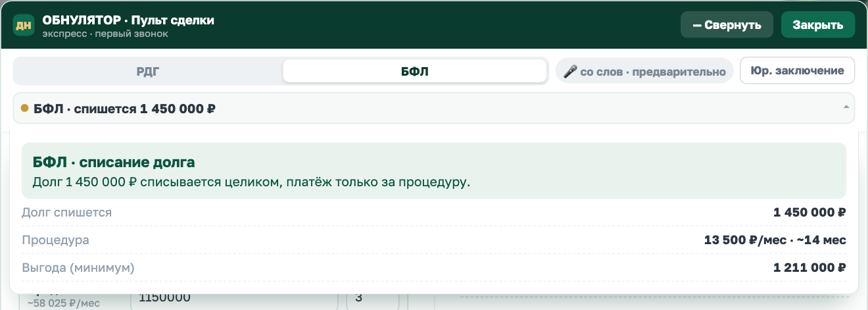The height and width of the screenshot is (310, 868).
Task: Click heading 'БФЛ · списание долга'
Action: tap(114, 163)
